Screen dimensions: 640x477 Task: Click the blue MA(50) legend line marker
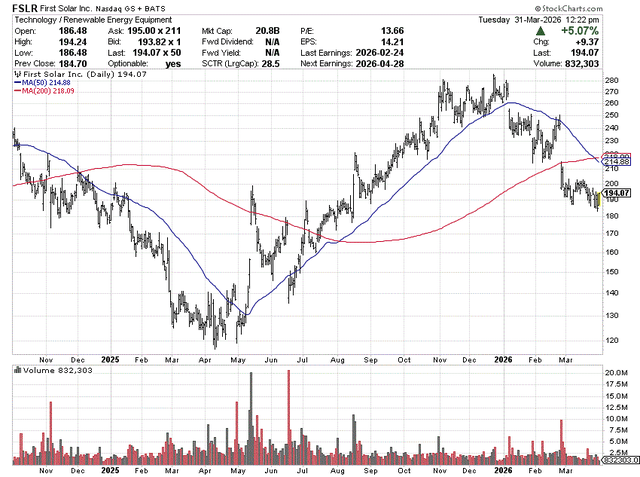(x=18, y=82)
